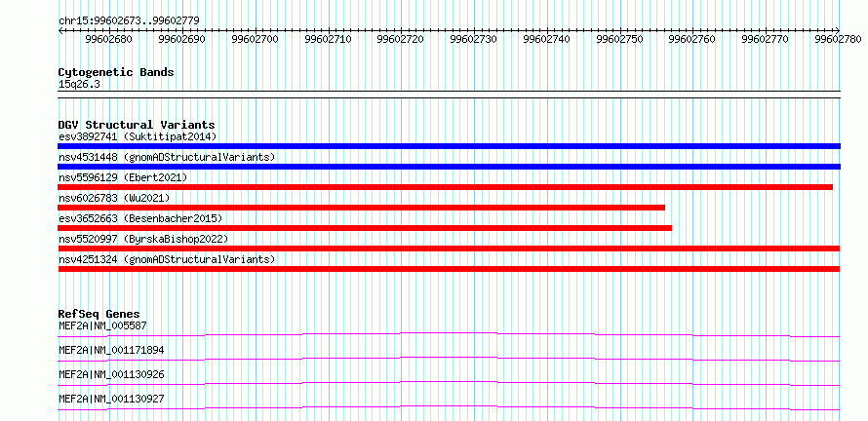
Task: Open transcript MEF2A|NM_001130927 label
Action: [111, 399]
